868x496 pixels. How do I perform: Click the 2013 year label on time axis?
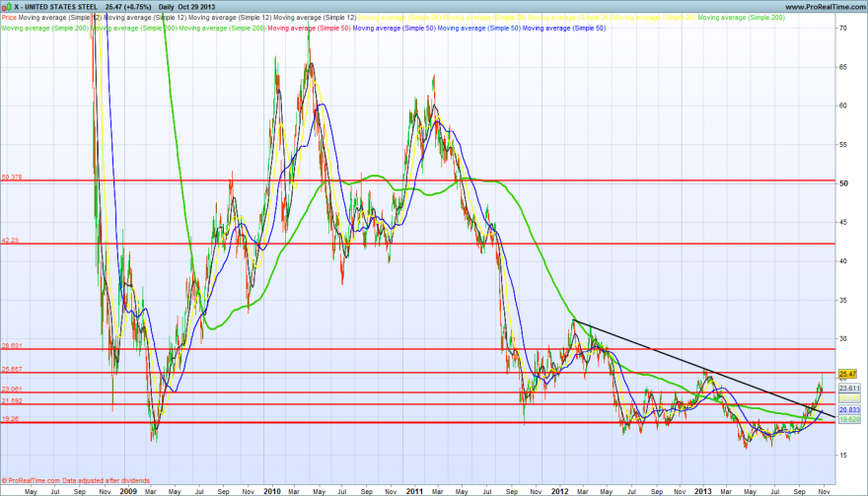point(703,490)
